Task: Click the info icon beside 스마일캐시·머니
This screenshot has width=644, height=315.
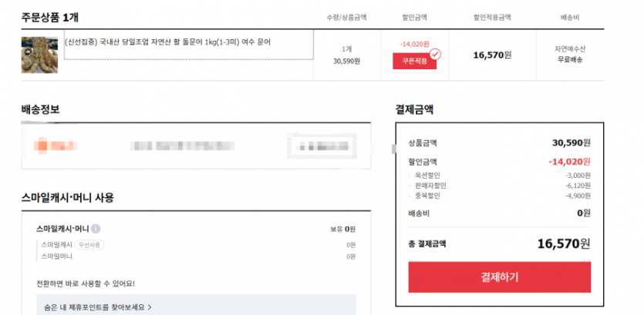Action: click(x=96, y=229)
